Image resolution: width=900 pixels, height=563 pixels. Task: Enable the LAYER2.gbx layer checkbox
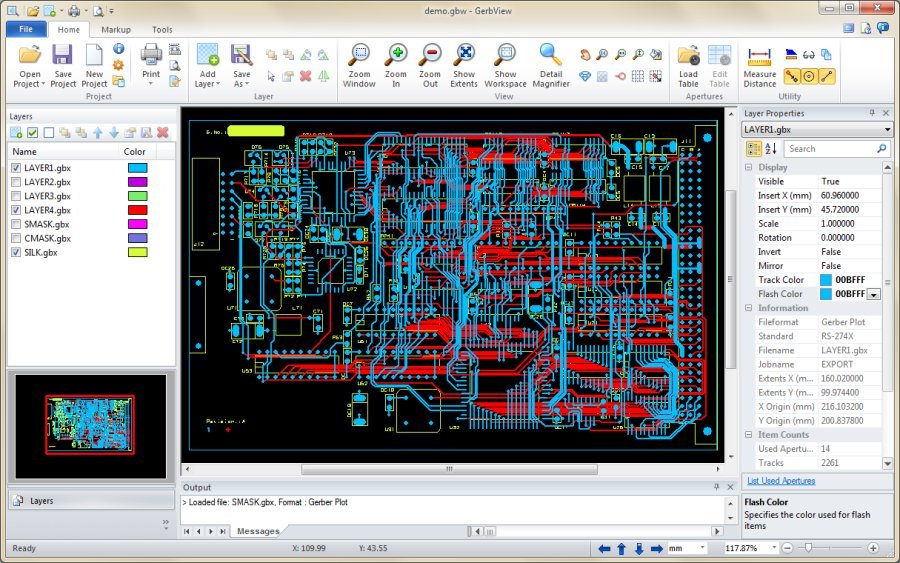tap(15, 182)
